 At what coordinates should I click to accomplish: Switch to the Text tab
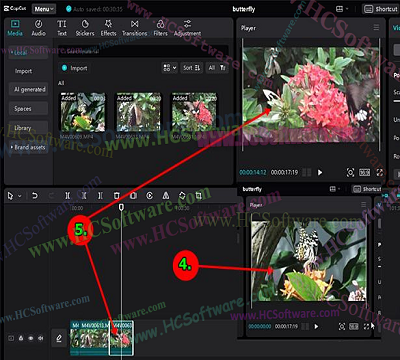click(62, 28)
